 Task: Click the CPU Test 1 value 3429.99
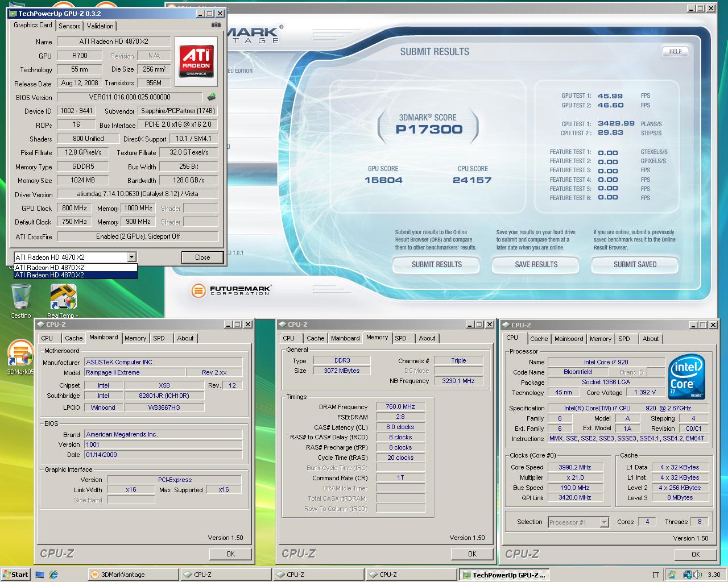[616, 123]
